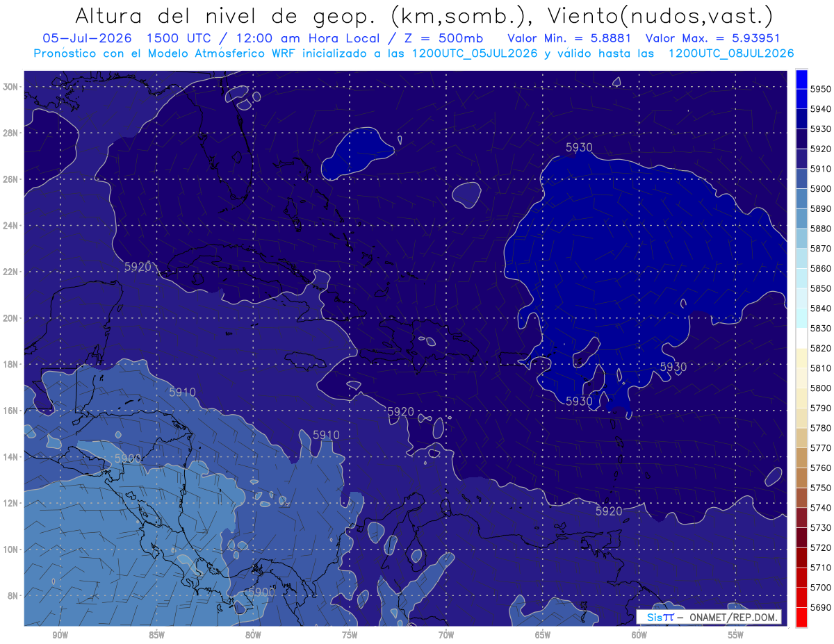This screenshot has width=834, height=644.
Task: Click the 5720 colorbar label
Action: [x=821, y=547]
